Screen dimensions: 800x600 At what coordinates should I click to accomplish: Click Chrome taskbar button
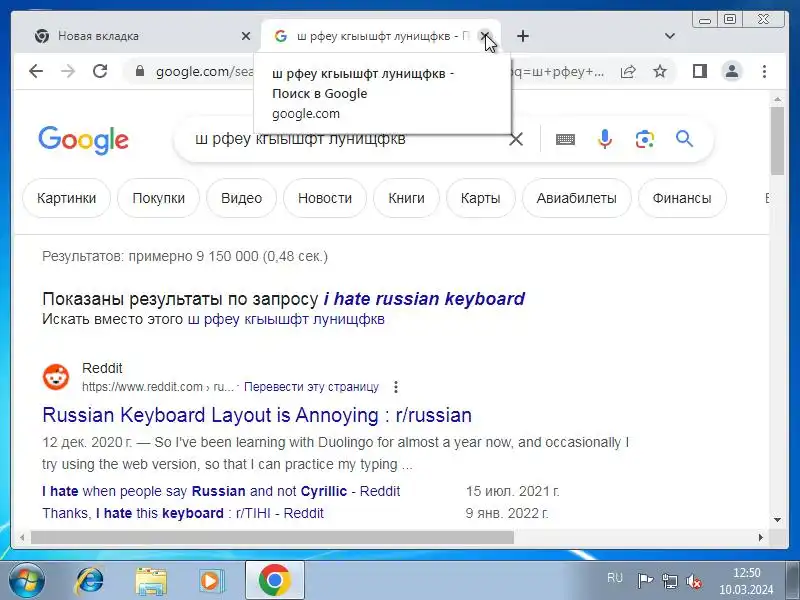coord(274,581)
